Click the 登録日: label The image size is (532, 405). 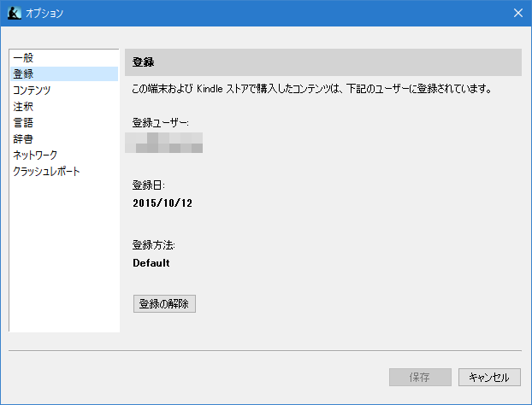click(148, 185)
